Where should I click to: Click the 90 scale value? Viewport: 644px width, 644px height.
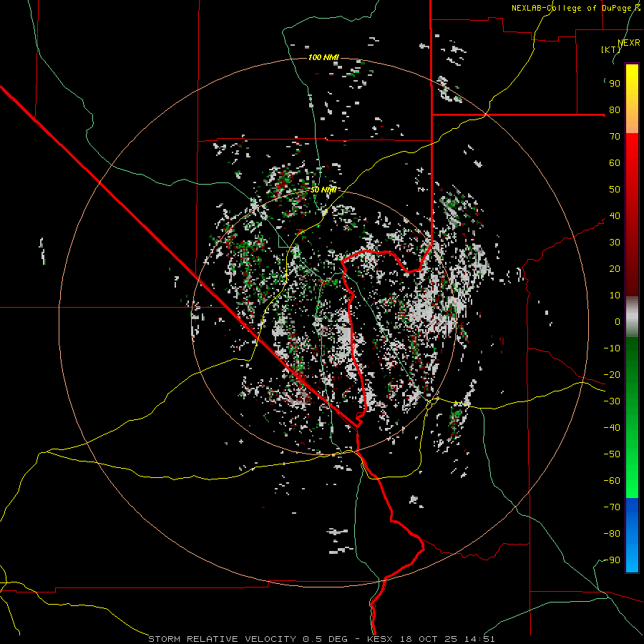[x=615, y=84]
